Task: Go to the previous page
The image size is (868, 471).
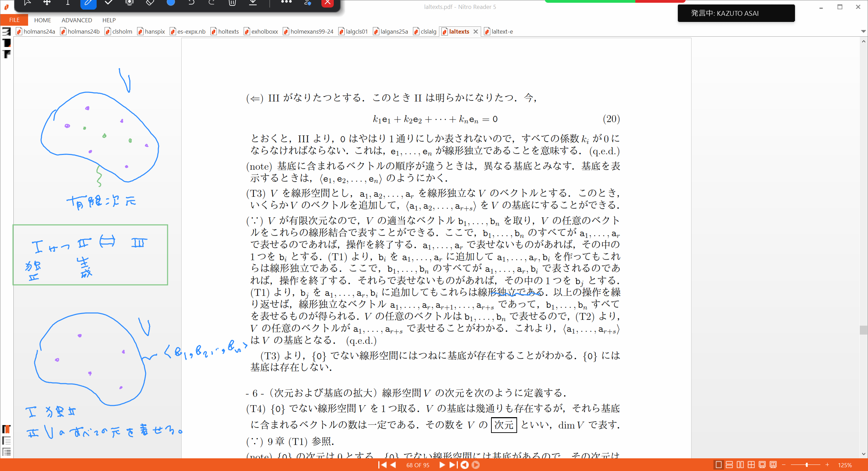Action: [x=393, y=465]
